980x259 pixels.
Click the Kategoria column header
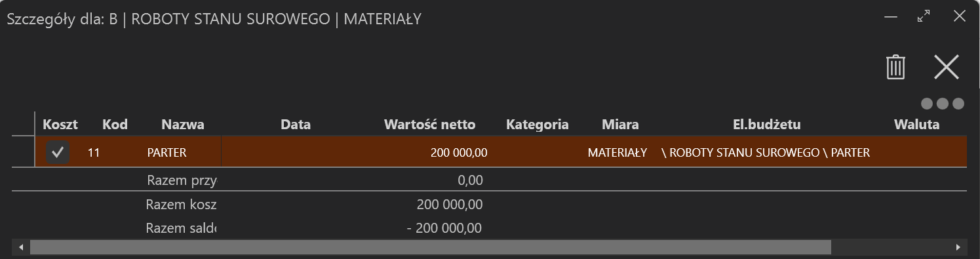pos(538,124)
